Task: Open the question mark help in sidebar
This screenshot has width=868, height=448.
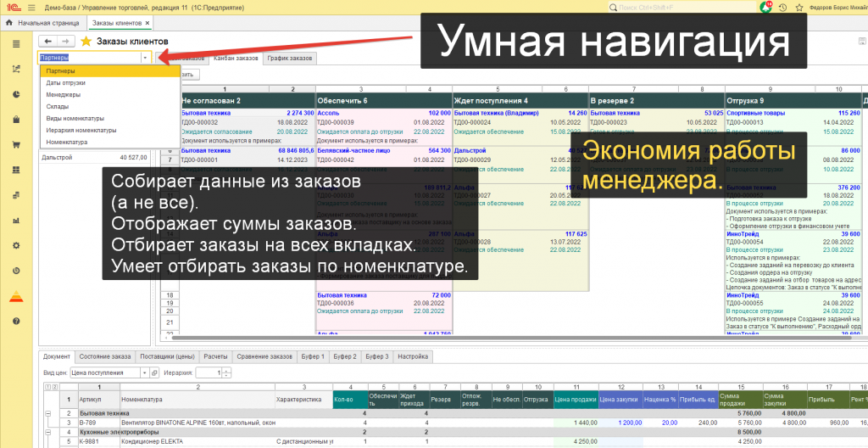Action: point(16,321)
